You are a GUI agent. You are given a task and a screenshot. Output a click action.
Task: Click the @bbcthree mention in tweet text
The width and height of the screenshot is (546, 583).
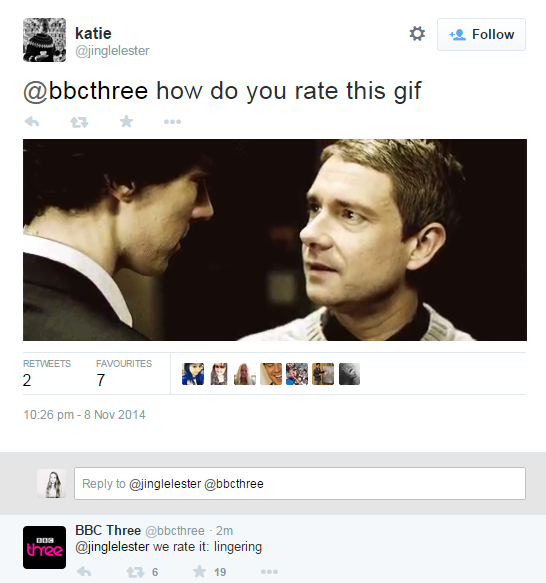pos(86,91)
